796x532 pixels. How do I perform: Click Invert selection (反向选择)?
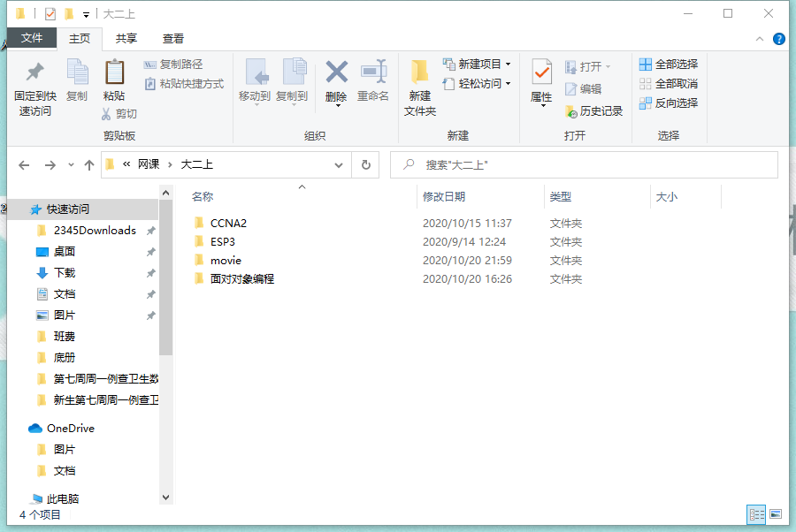[x=669, y=103]
